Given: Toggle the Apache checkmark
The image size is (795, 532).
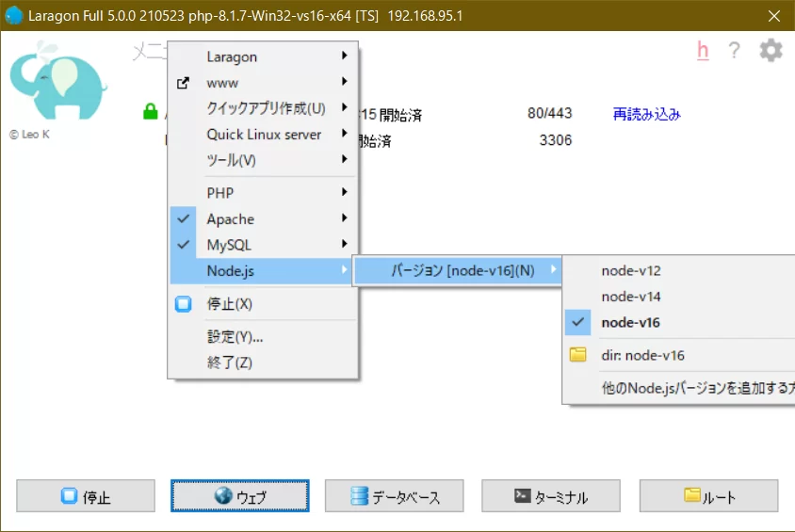Looking at the screenshot, I should [183, 218].
